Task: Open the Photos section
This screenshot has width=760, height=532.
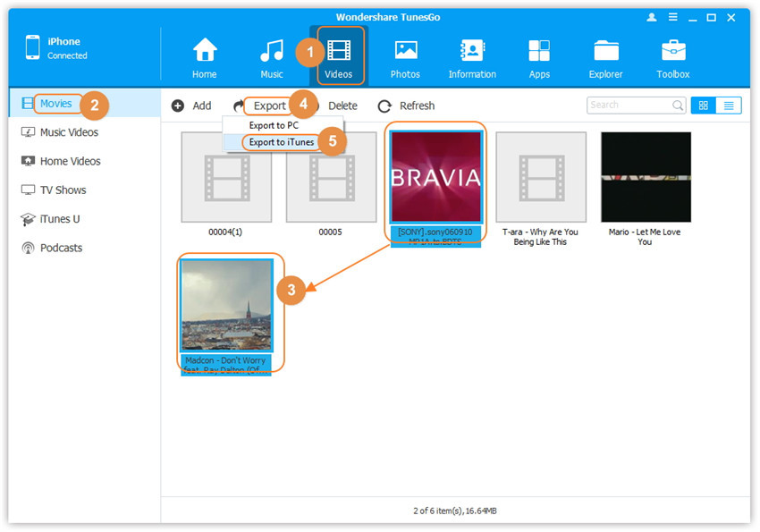Action: click(405, 57)
